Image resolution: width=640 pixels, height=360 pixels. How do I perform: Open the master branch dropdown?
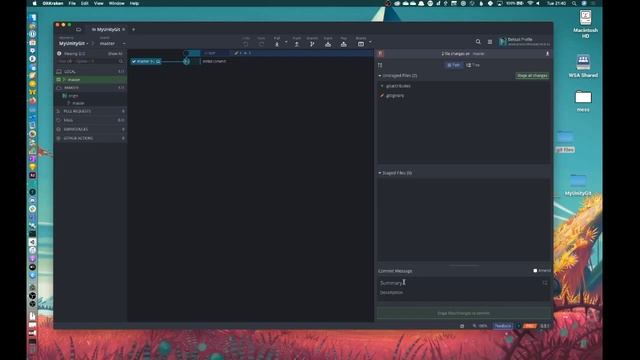click(112, 43)
